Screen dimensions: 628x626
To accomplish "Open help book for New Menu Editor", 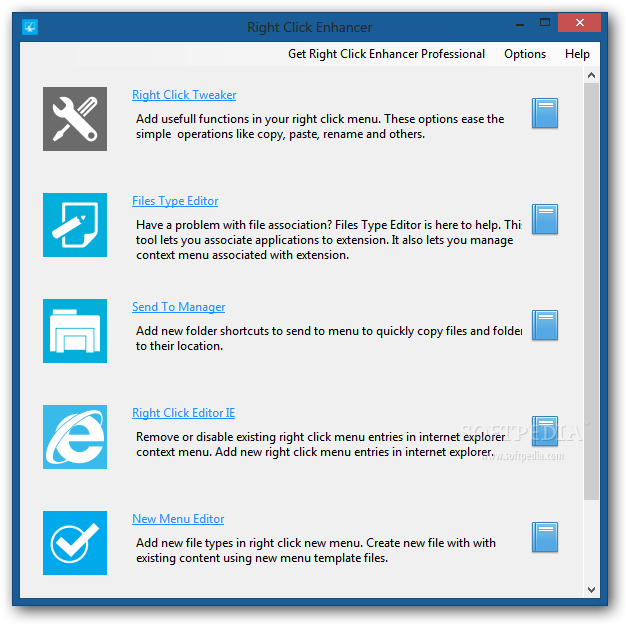I will coord(545,537).
